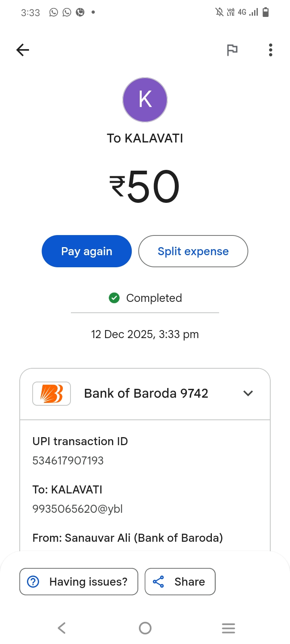Tap the Having issues? button
The height and width of the screenshot is (644, 290).
[79, 582]
